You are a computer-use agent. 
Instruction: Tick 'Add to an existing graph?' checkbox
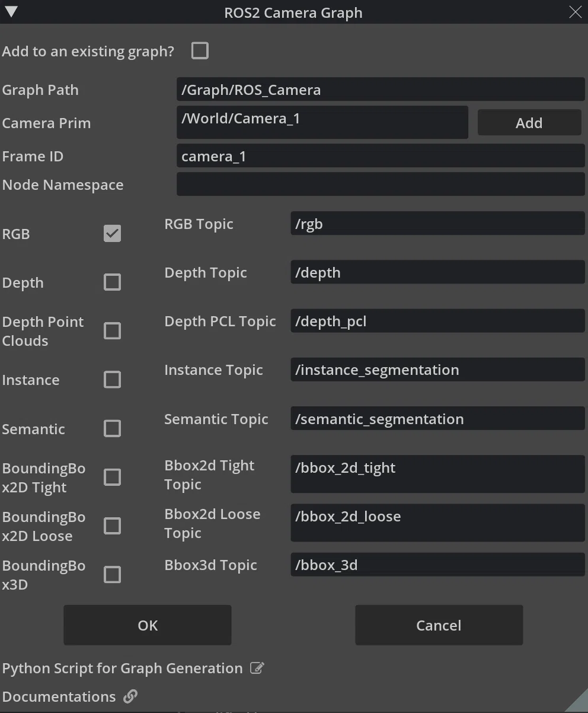[200, 51]
